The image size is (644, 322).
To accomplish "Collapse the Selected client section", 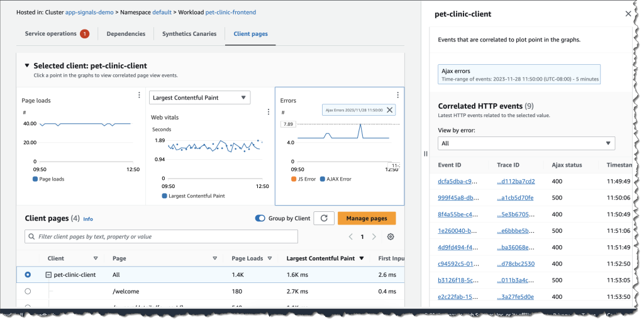I will (x=26, y=65).
